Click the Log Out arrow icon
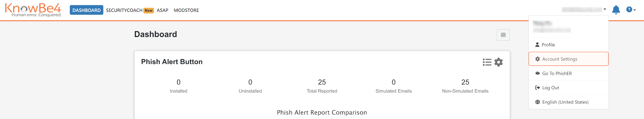Screen dimensions: 644x119 click(x=537, y=88)
